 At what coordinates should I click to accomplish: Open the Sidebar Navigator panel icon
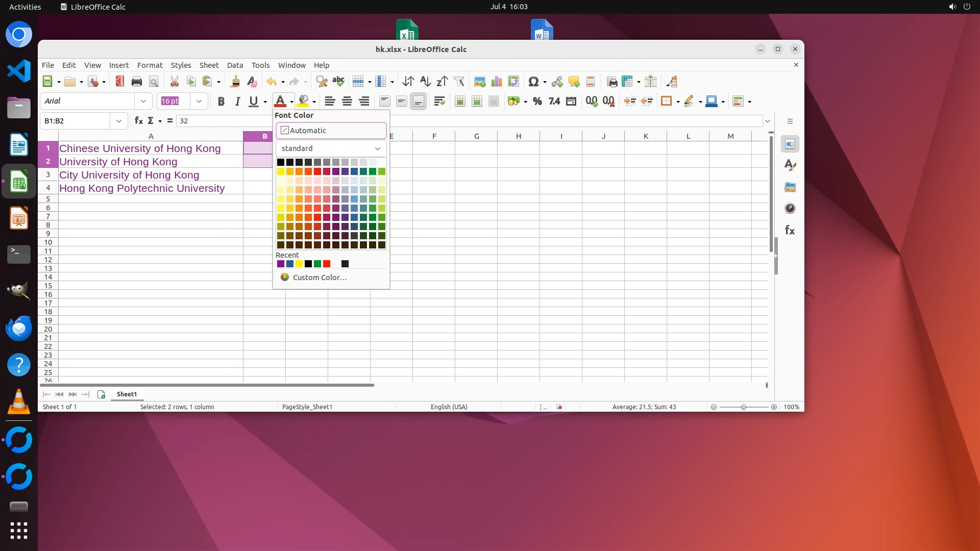click(790, 208)
